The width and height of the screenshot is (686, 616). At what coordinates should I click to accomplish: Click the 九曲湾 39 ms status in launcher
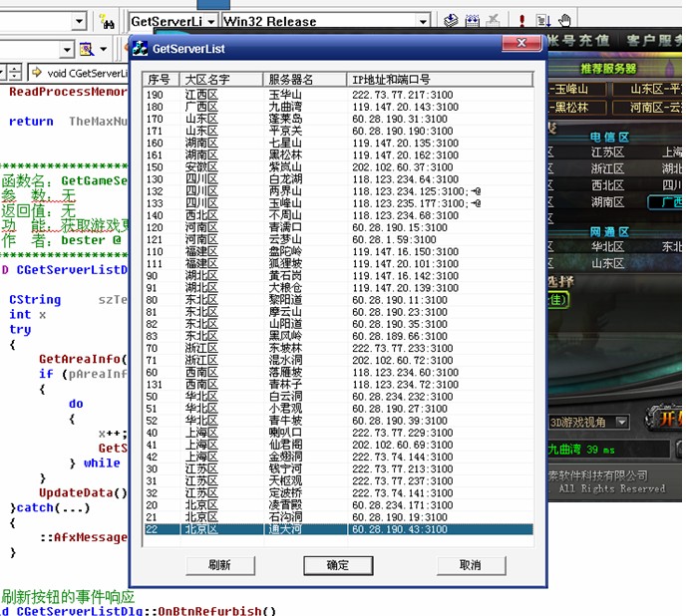(581, 450)
